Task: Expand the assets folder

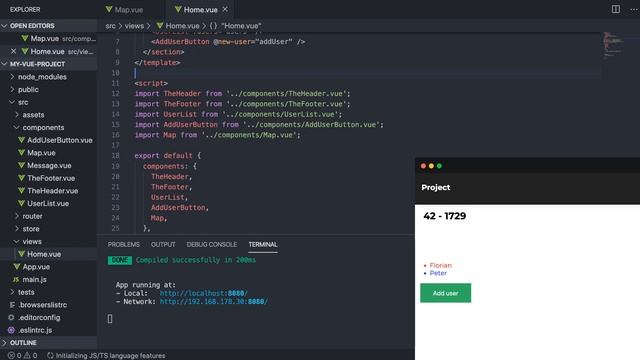Action: pos(17,115)
